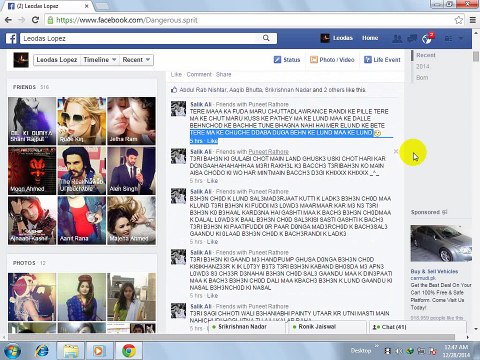
Task: Open the Puneet Rathore link in the second comment
Action: [x=268, y=152]
